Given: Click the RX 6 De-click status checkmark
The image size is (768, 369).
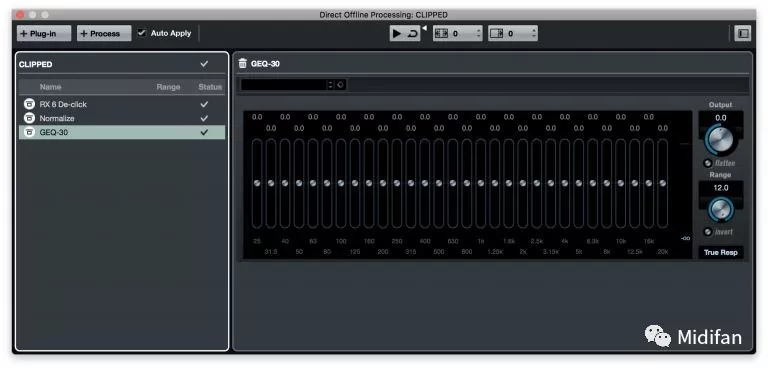Looking at the screenshot, I should coord(204,104).
